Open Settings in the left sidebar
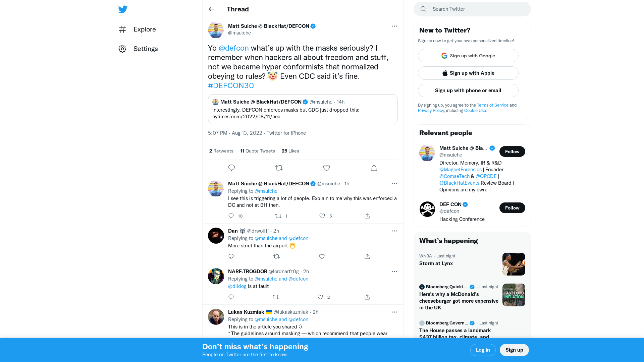 (x=145, y=49)
